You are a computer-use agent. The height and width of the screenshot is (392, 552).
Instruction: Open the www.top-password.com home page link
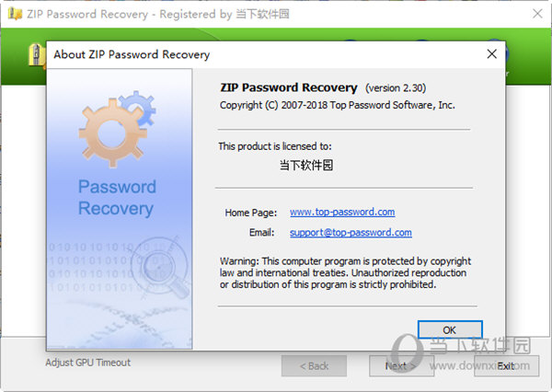coord(342,212)
